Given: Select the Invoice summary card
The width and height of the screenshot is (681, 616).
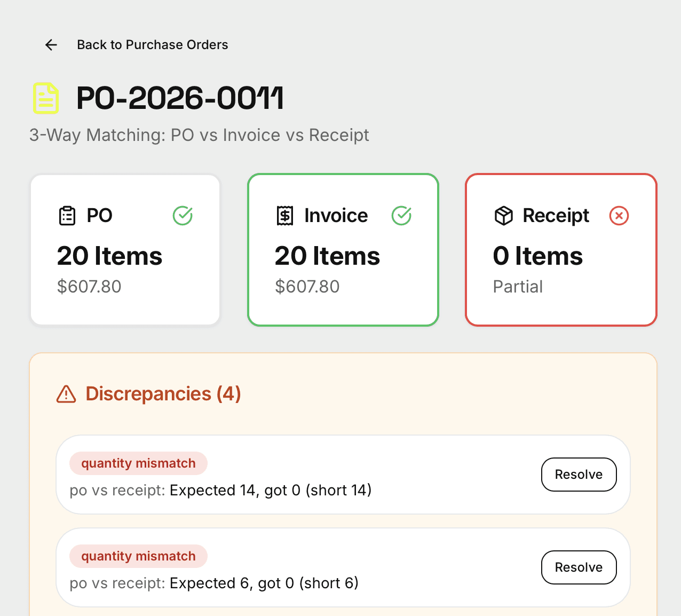Looking at the screenshot, I should [x=343, y=249].
